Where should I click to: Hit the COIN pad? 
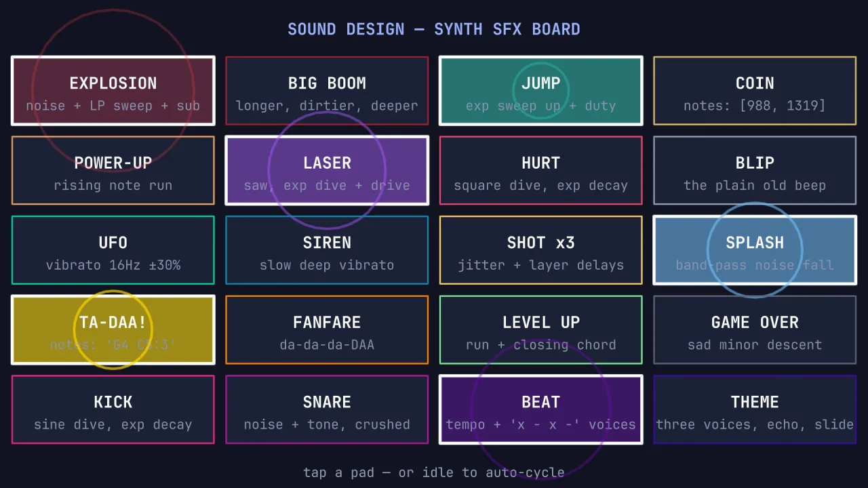(x=755, y=91)
